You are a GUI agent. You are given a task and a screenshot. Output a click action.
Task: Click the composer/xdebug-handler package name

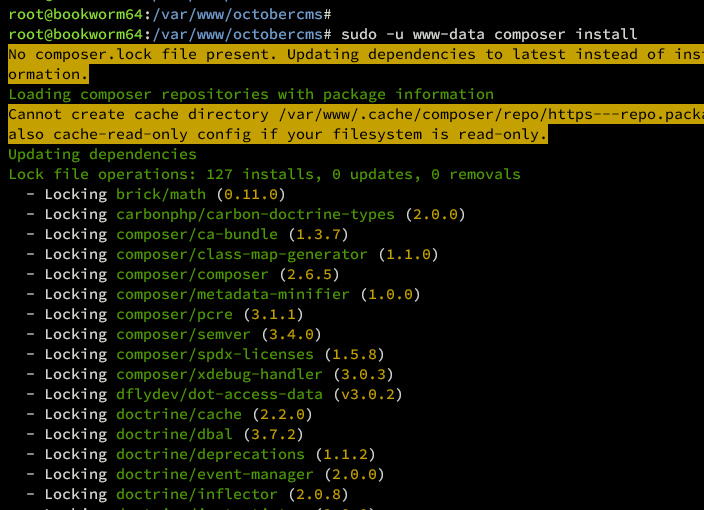(219, 374)
